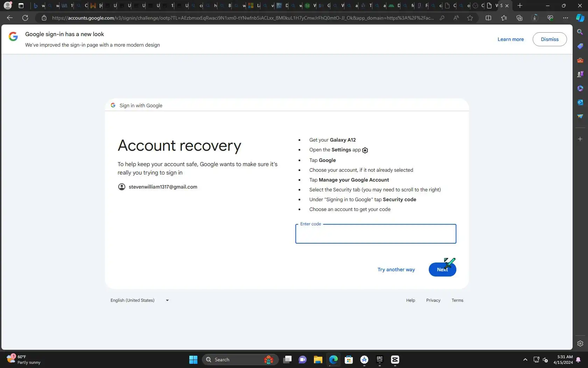The image size is (588, 368).
Task: Open the language dropdown
Action: point(140,300)
